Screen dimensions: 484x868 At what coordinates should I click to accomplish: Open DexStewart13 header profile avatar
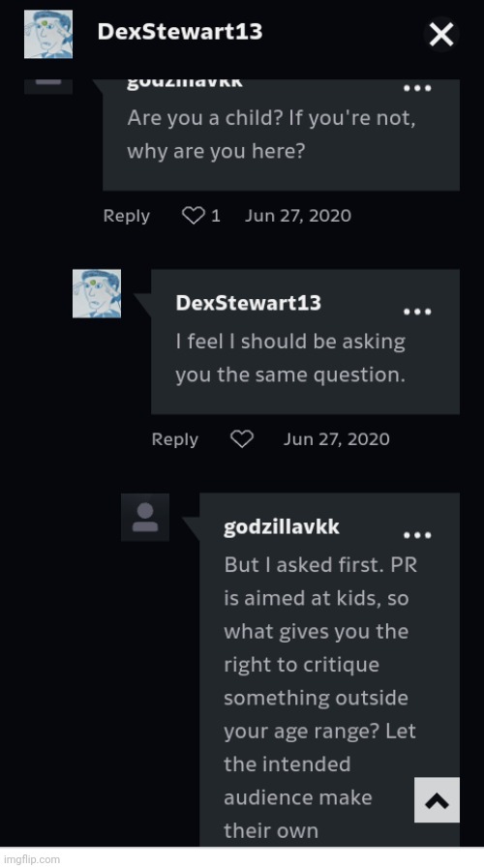(x=48, y=34)
